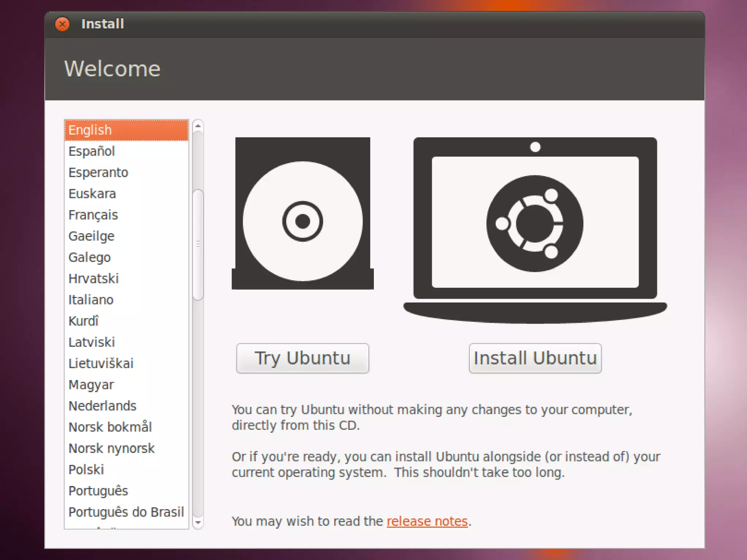Select Hrvatski from the language list

pyautogui.click(x=94, y=279)
